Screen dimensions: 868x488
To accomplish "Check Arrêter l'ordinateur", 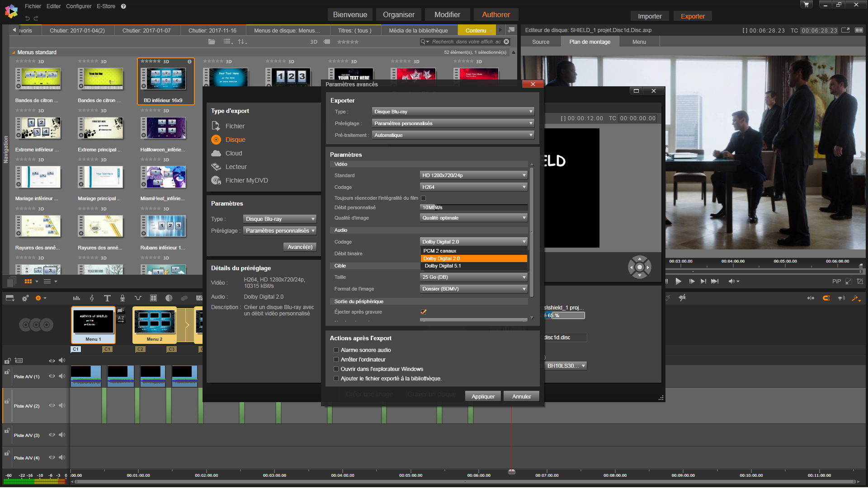I will pyautogui.click(x=336, y=359).
